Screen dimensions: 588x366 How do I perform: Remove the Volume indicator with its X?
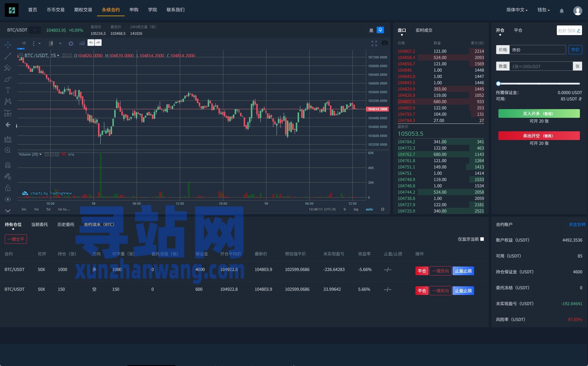[x=57, y=154]
